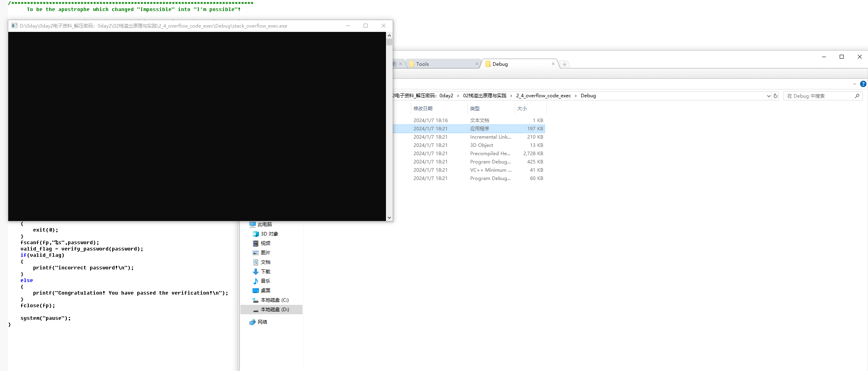The width and height of the screenshot is (868, 371).
Task: Open the 下载 (Downloads) folder
Action: 266,271
